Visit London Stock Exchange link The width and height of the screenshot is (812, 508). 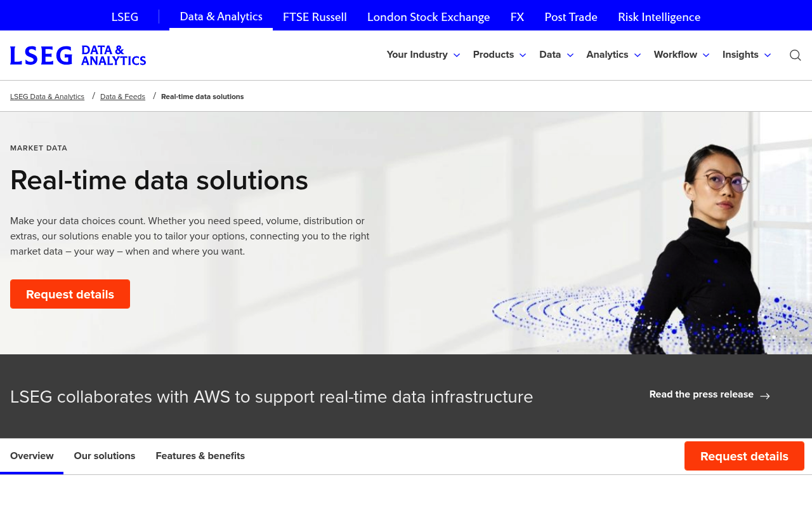[x=428, y=17]
